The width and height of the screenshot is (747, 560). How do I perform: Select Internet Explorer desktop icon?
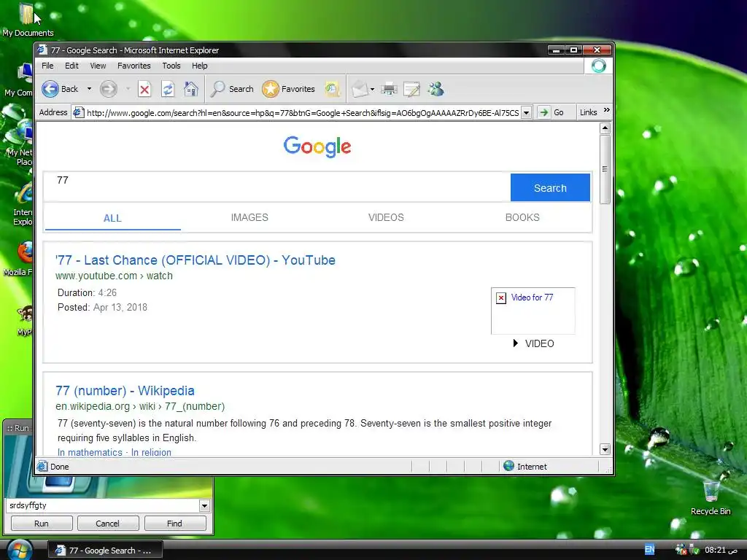pos(23,205)
